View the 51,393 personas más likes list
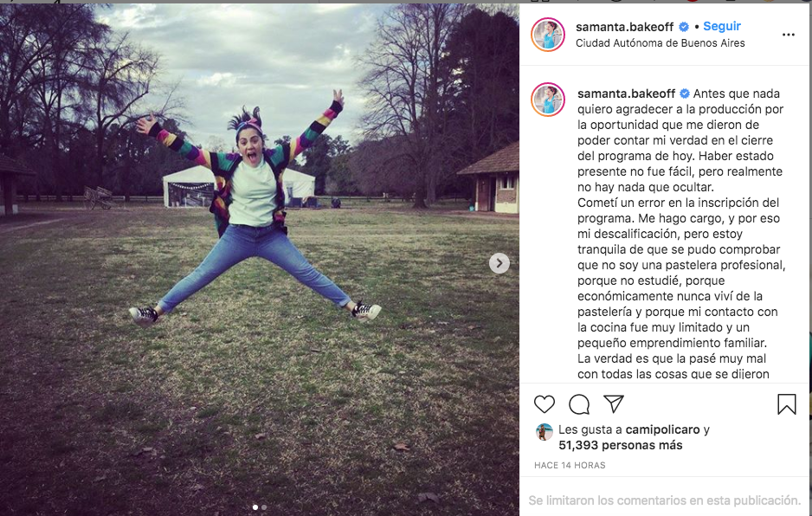This screenshot has height=516, width=812. pyautogui.click(x=621, y=445)
